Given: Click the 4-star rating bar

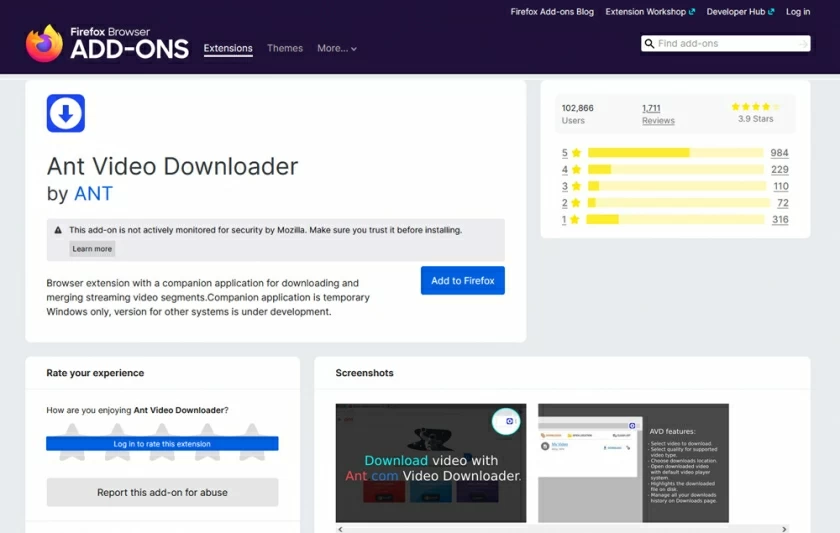Looking at the screenshot, I should [676, 169].
